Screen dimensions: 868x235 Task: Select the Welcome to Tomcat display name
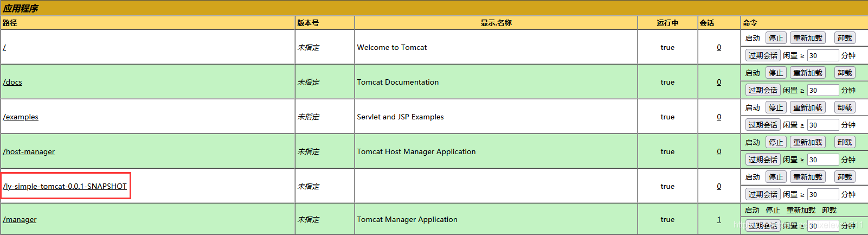click(392, 47)
